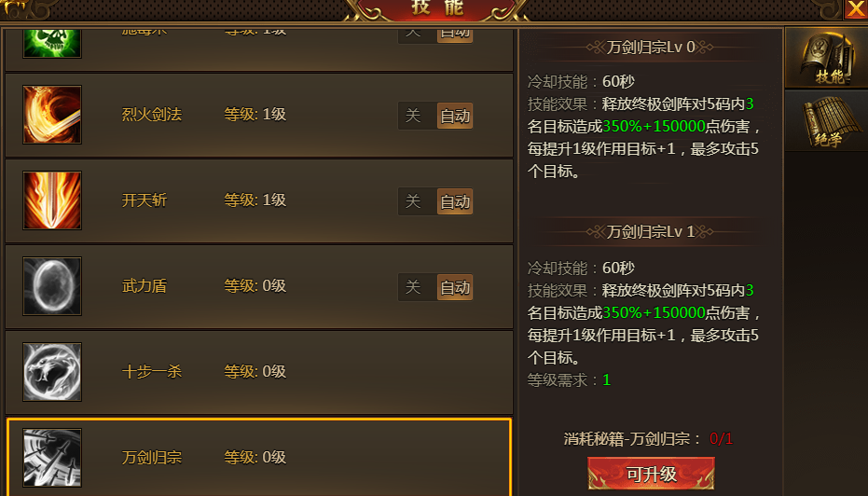Open the 绝学 bamboo scroll tab
Screen dimensions: 868x496
pyautogui.click(x=828, y=121)
